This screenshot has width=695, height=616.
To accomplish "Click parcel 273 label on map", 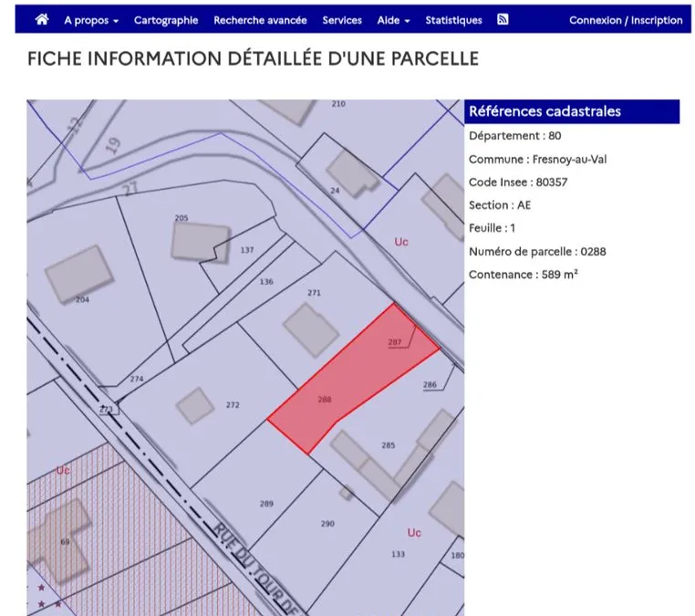I will [x=106, y=409].
